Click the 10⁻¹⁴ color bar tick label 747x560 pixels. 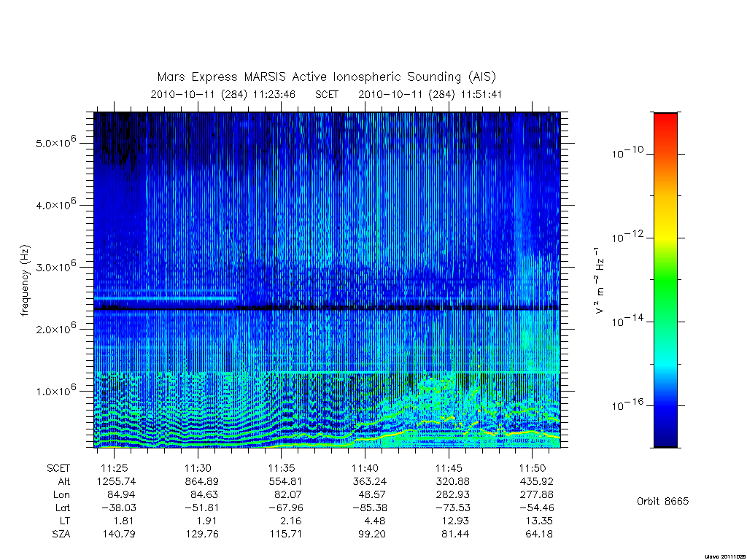tap(627, 321)
